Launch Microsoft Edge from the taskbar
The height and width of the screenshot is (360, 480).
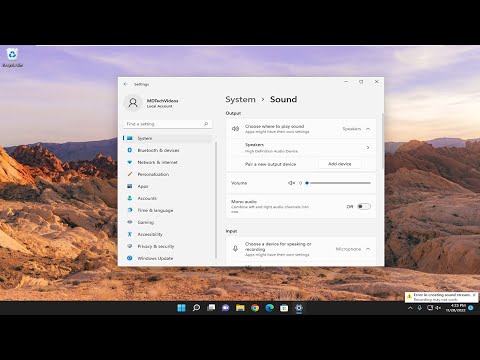tap(270, 308)
